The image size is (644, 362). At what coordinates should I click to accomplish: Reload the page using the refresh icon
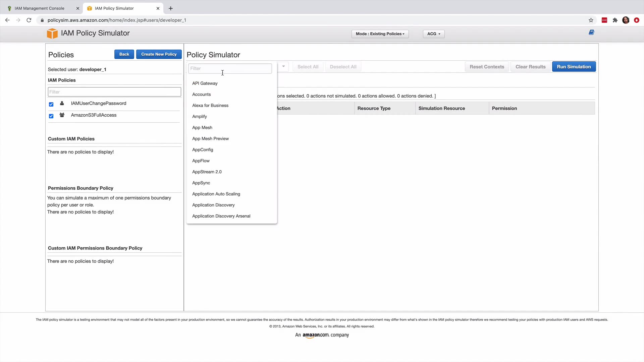click(x=29, y=20)
